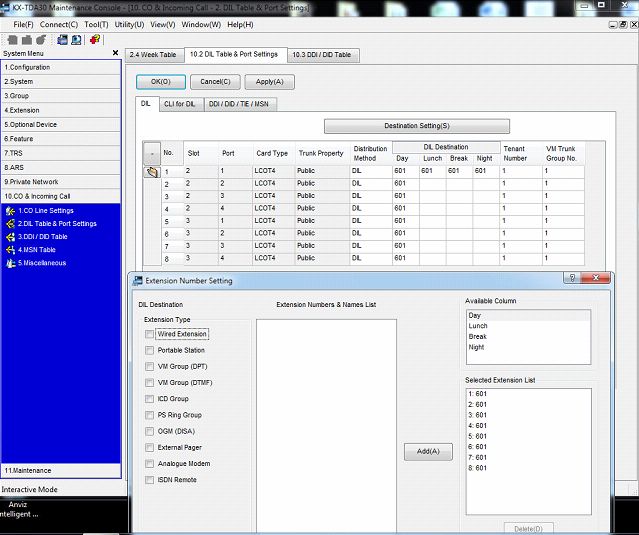Screen dimensions: 639x535
Task: Open the View(V) menu
Action: click(x=163, y=24)
